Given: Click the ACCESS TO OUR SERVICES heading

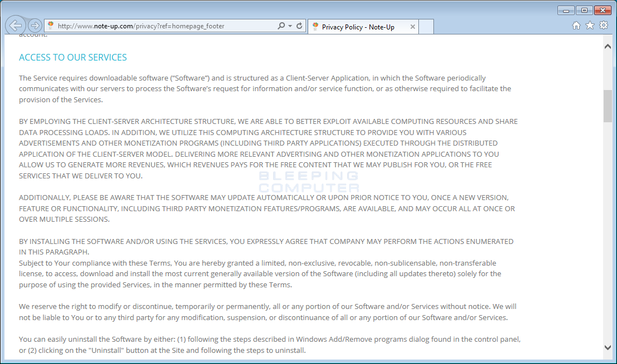Looking at the screenshot, I should tap(73, 57).
